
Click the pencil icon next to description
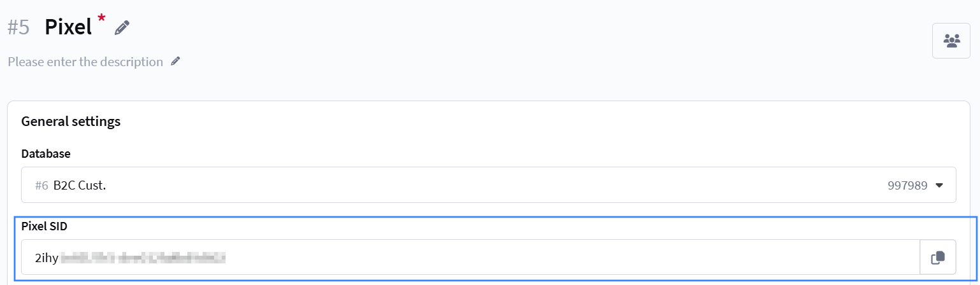[175, 61]
